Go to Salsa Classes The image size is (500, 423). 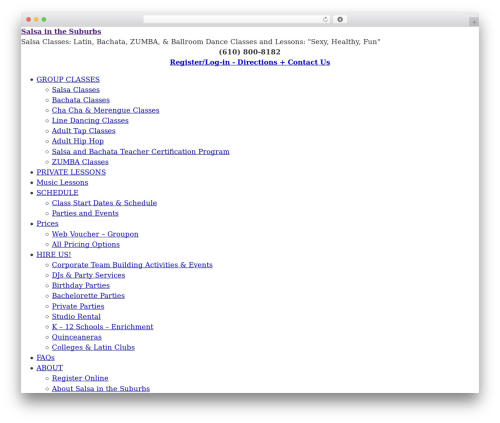tap(76, 90)
